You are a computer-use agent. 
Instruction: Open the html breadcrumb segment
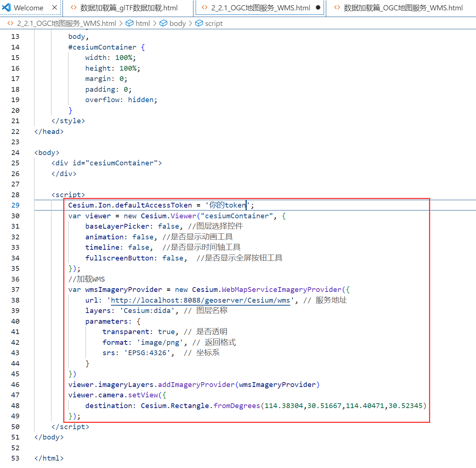143,23
